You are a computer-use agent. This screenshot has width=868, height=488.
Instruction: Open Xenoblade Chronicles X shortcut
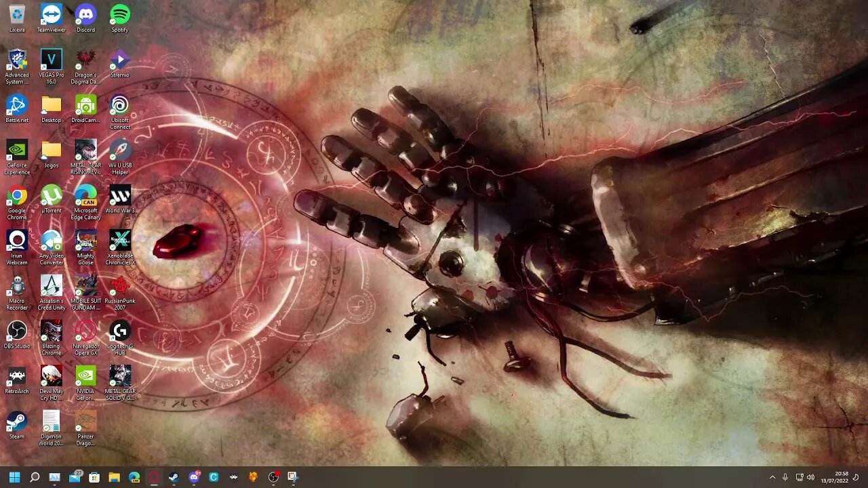[119, 248]
